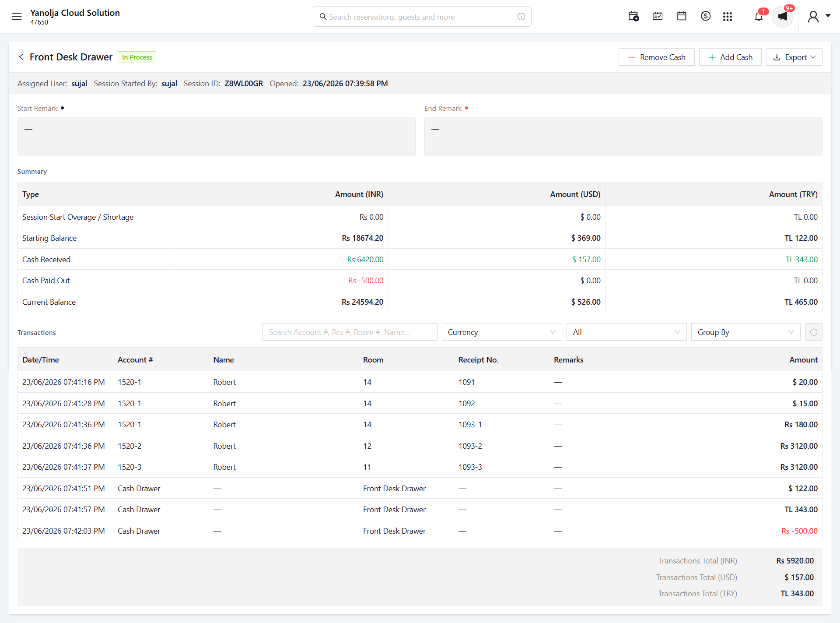Open the hamburger navigation menu
This screenshot has height=623, width=840.
[x=17, y=17]
